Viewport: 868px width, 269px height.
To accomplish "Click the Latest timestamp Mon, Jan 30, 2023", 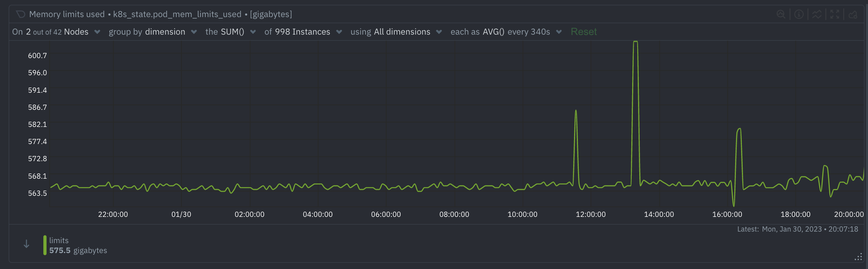I will click(x=798, y=229).
